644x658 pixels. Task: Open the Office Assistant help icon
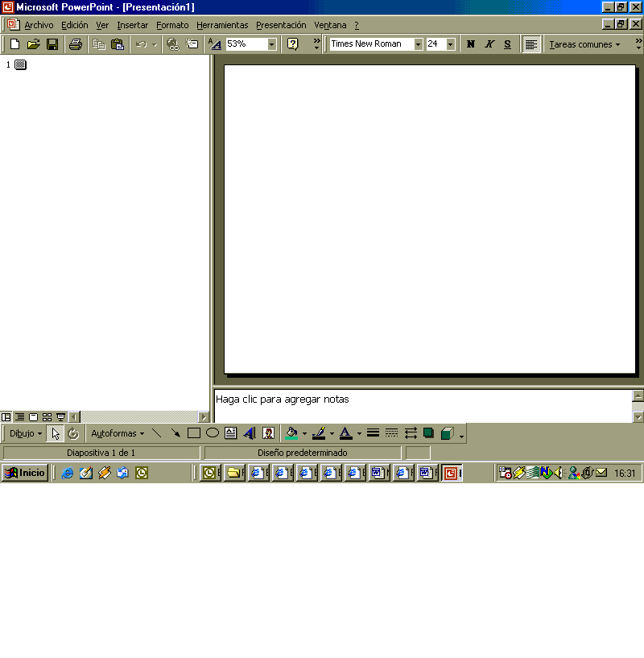tap(293, 44)
